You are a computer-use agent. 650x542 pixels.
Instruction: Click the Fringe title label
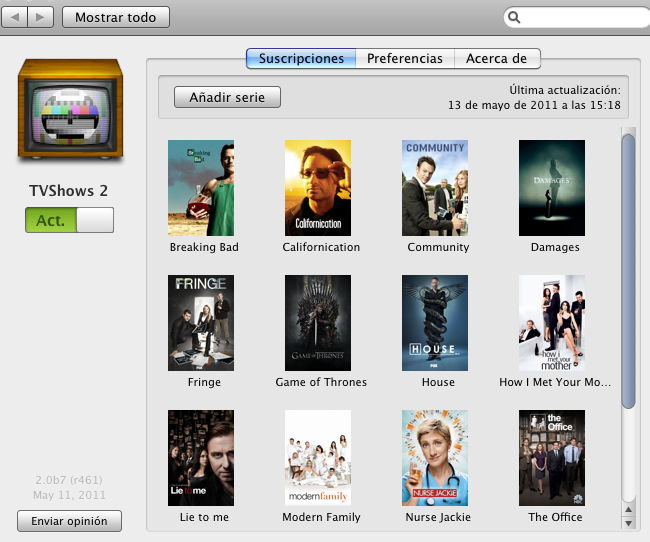click(x=204, y=382)
